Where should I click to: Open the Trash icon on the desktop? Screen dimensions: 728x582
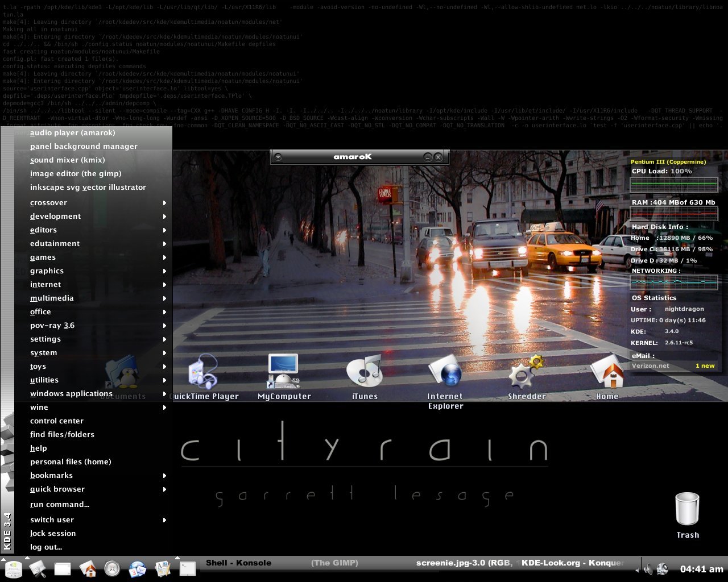pos(687,516)
